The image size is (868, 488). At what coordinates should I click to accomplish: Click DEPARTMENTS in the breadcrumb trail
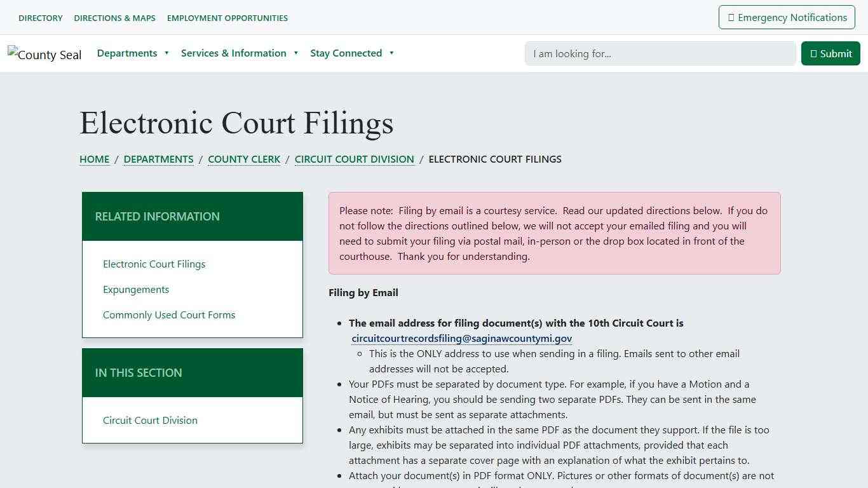[x=158, y=159]
